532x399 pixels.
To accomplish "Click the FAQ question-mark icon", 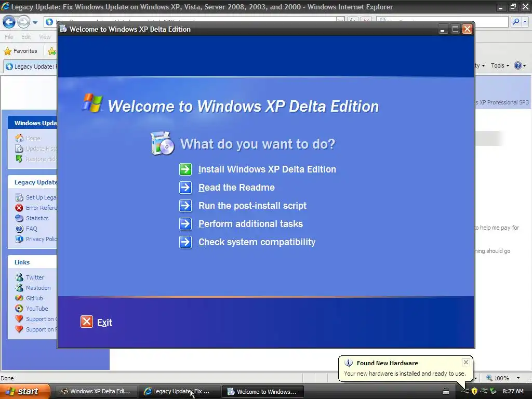I will tap(19, 229).
